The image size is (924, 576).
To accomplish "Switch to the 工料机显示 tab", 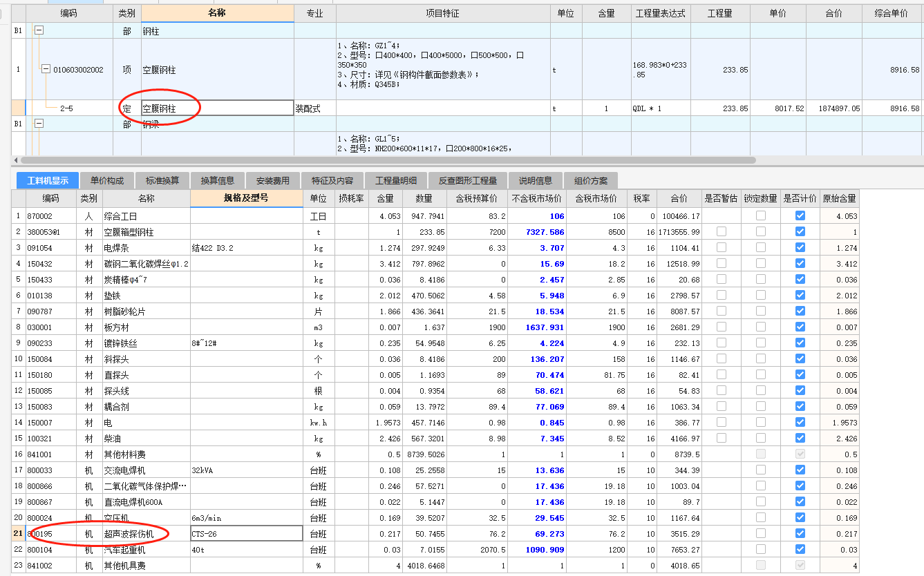I will [x=48, y=181].
